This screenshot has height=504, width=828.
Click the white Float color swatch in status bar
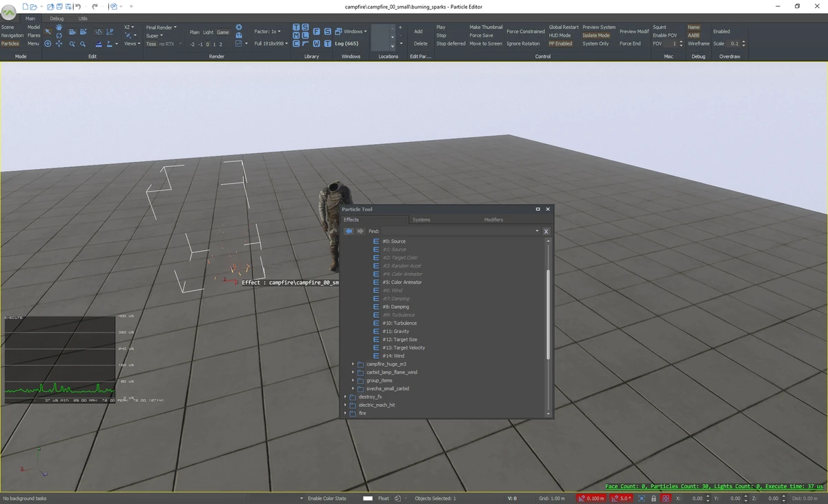[368, 498]
